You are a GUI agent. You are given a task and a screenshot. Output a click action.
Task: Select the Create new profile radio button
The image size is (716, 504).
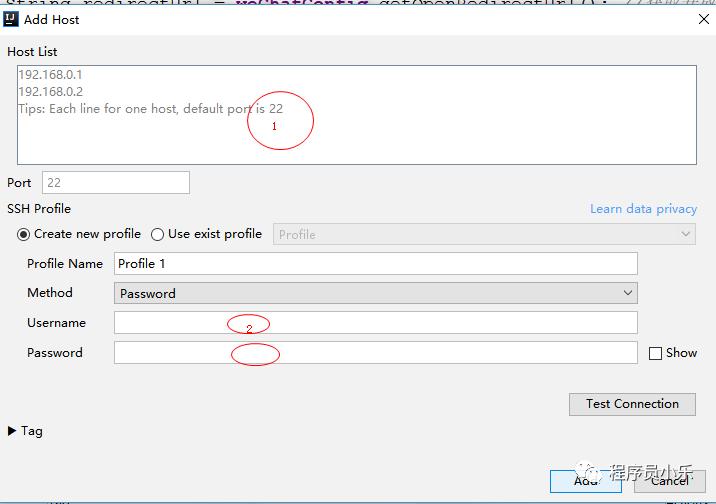coord(23,235)
